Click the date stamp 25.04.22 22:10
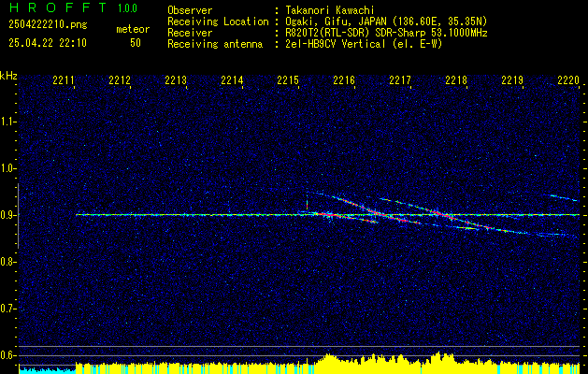This screenshot has width=588, height=374. tap(48, 43)
